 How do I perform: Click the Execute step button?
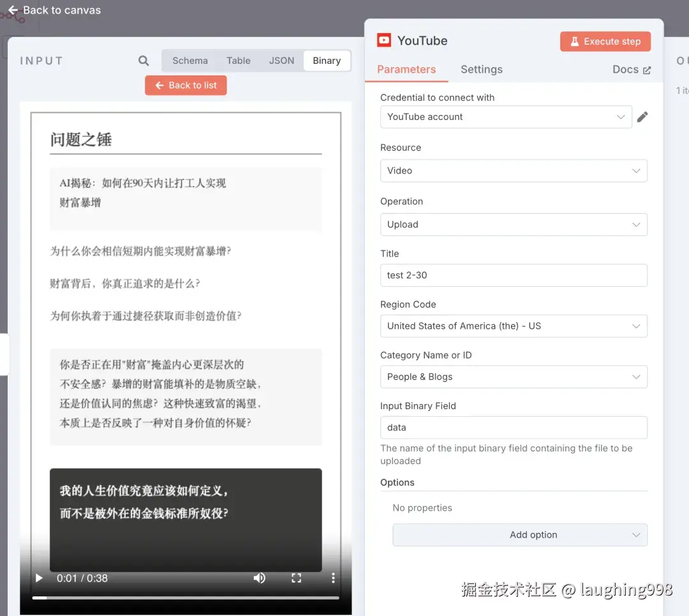tap(605, 41)
